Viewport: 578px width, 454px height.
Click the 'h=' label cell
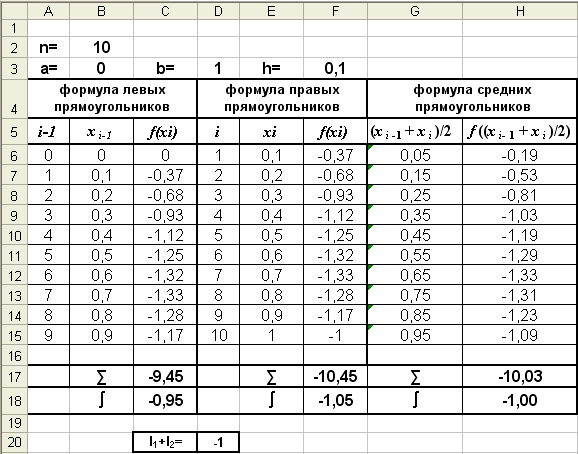pyautogui.click(x=271, y=68)
